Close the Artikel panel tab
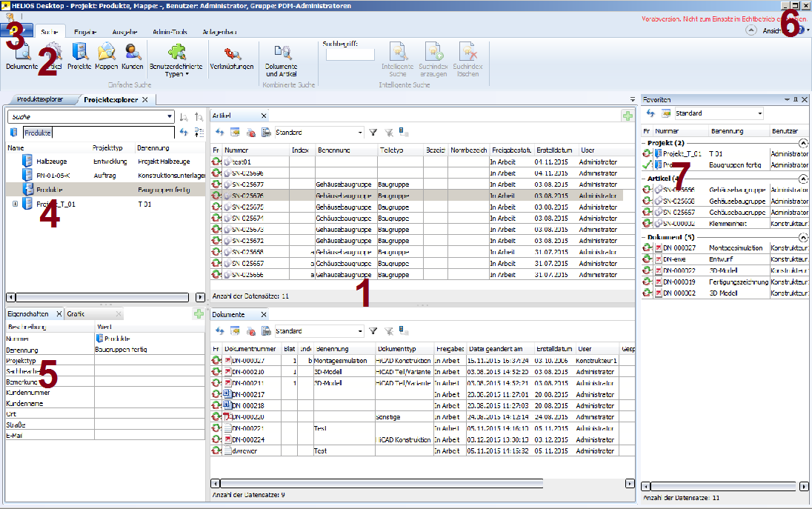Viewport: 812px width, 509px height. pyautogui.click(x=264, y=116)
